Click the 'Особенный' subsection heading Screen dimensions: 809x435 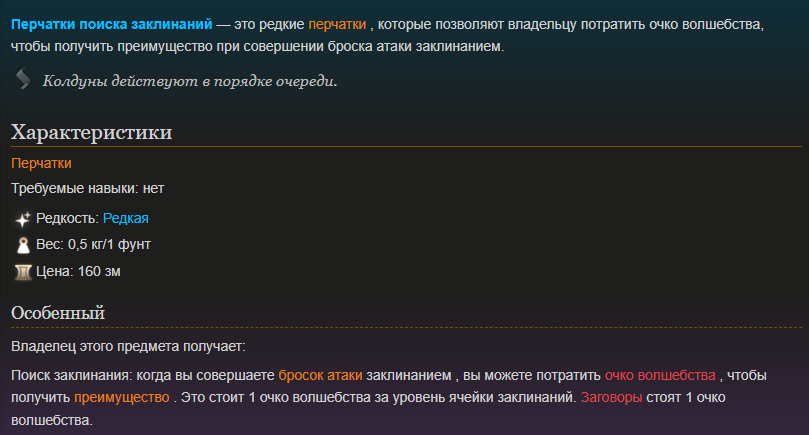point(58,313)
